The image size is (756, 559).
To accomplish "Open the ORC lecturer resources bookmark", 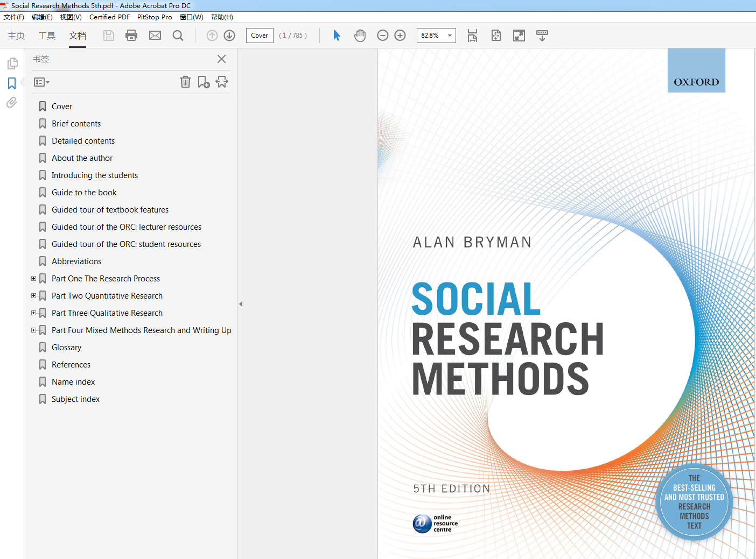I will pos(127,227).
